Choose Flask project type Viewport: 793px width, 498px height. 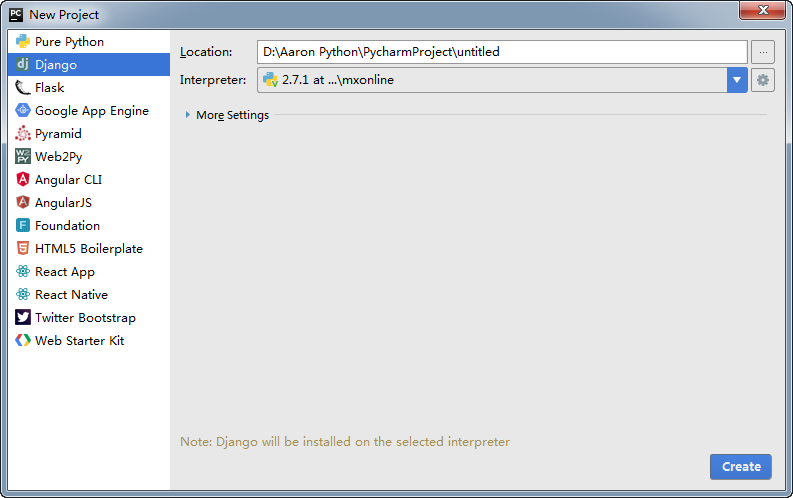89,87
